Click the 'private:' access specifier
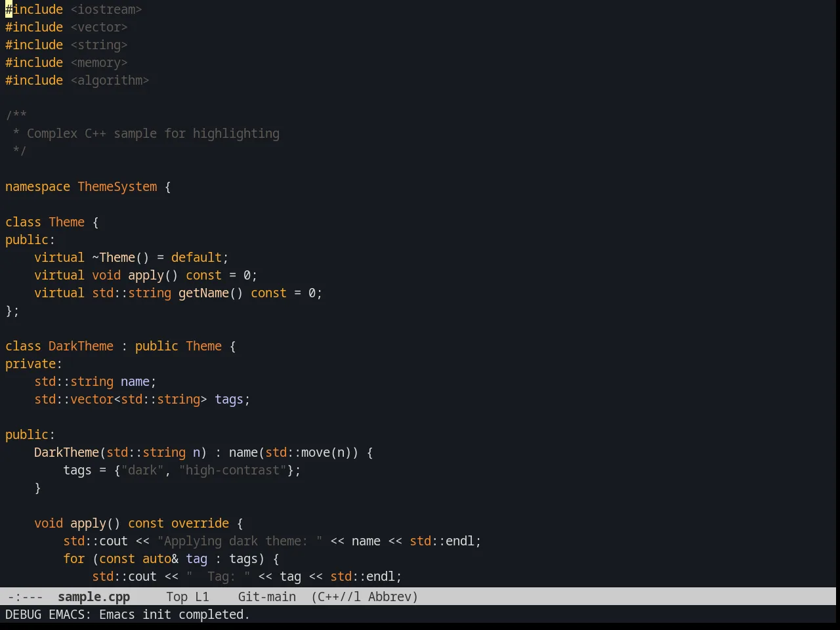The width and height of the screenshot is (840, 630). [33, 364]
